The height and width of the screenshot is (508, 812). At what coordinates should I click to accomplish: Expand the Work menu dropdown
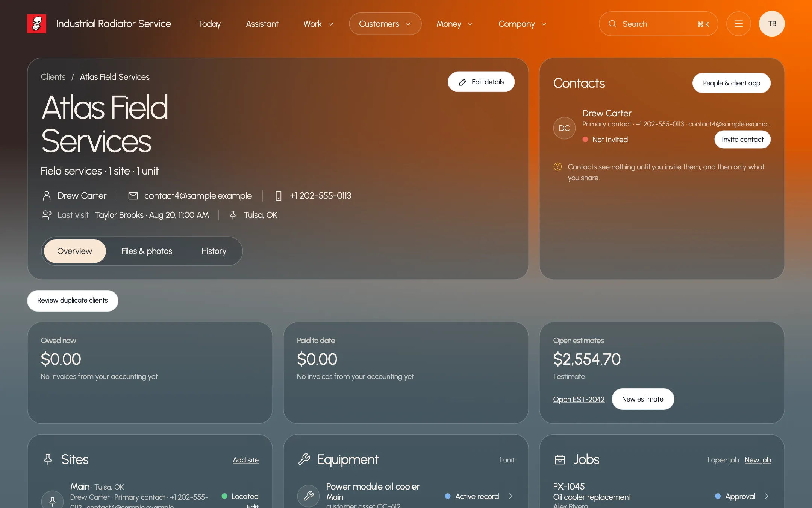pos(318,24)
